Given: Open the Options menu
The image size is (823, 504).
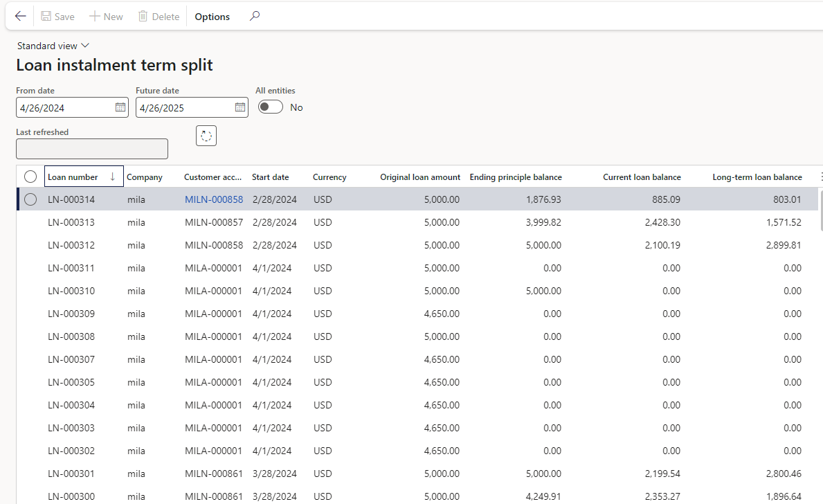Looking at the screenshot, I should (x=212, y=17).
